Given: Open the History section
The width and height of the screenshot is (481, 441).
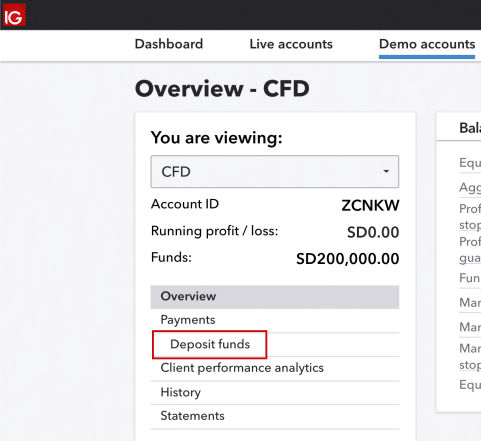Looking at the screenshot, I should (275, 392).
